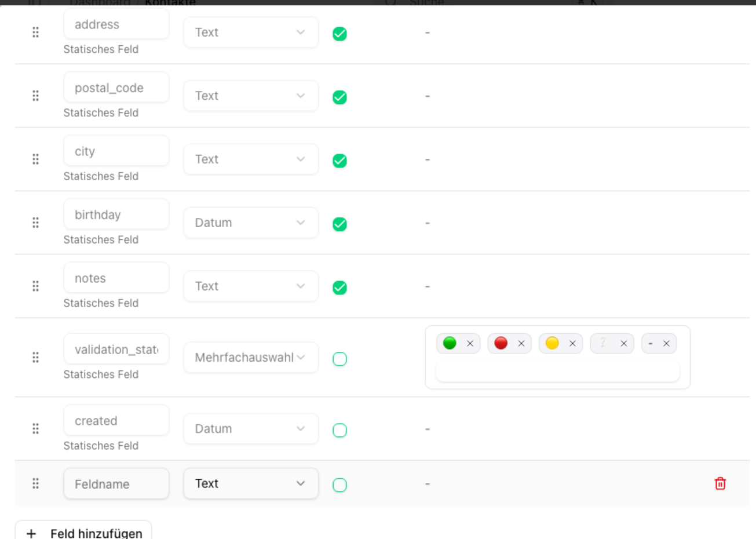Remove the green dot option tag
This screenshot has width=756, height=539.
(470, 344)
